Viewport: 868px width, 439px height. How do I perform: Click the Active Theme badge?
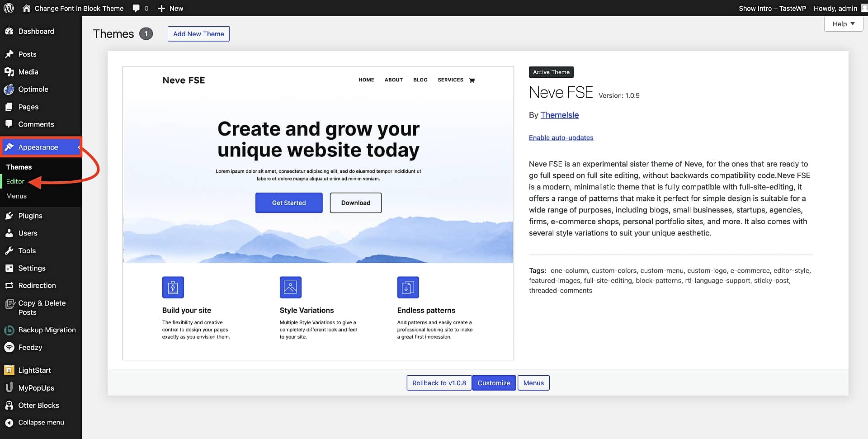[x=551, y=72]
